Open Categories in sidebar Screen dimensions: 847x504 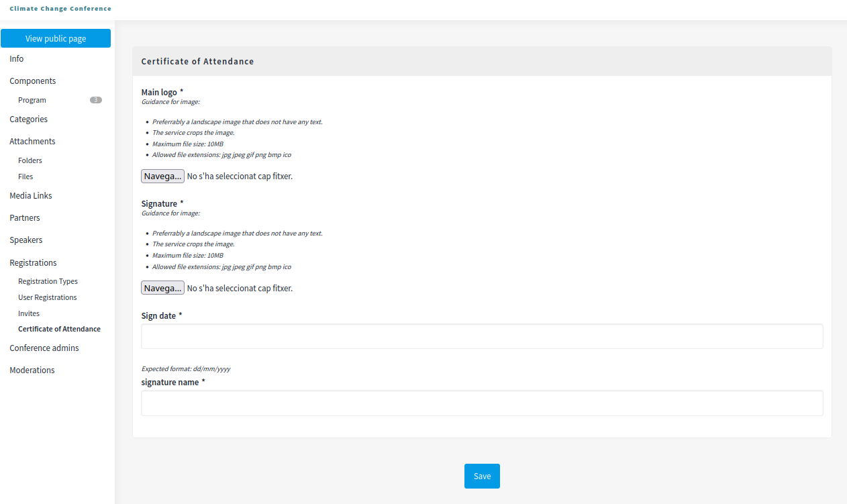(x=29, y=119)
